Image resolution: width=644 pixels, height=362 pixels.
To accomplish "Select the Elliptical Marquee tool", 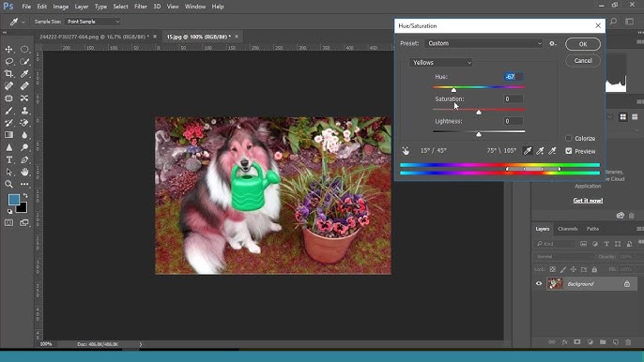I will (x=24, y=50).
